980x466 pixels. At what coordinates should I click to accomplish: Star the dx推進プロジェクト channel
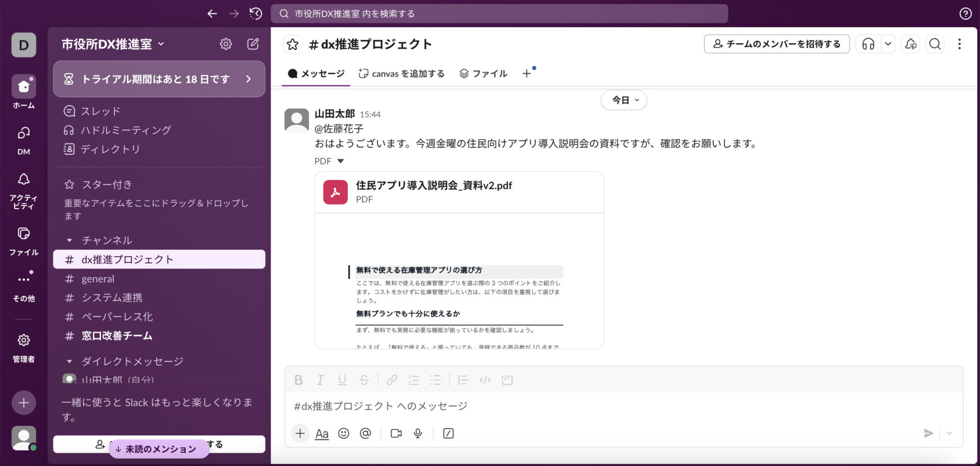(292, 44)
